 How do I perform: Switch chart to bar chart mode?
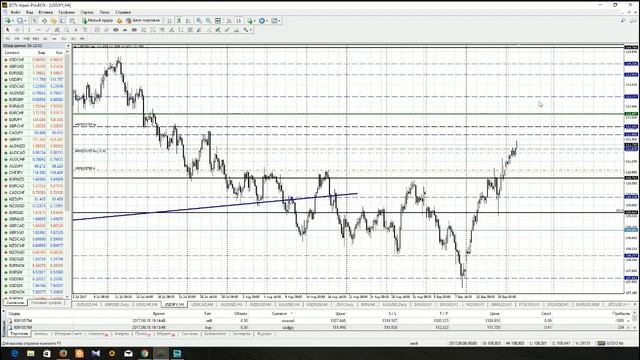tap(169, 20)
